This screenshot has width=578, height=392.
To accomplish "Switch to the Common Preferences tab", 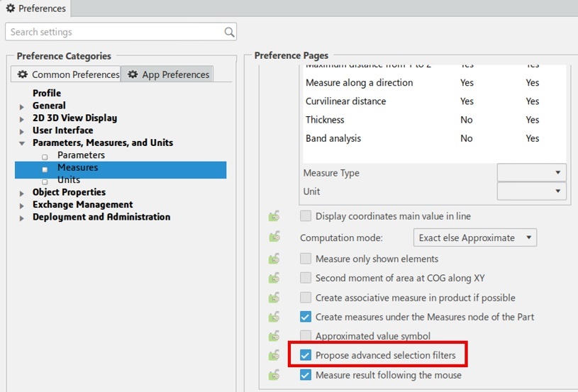I will 68,74.
